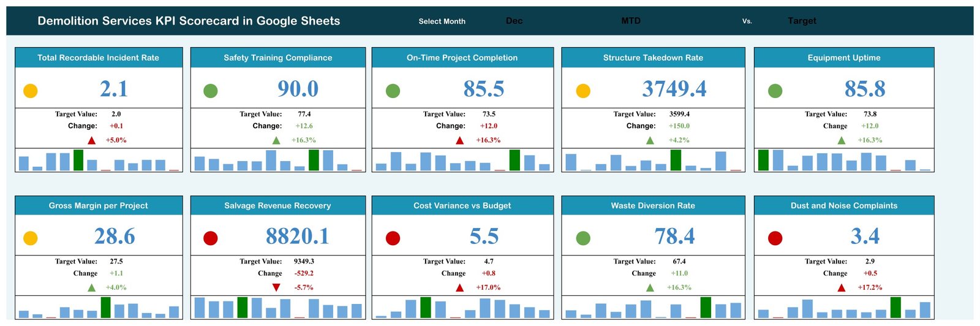
Task: Click the red status dot for Cost Variance vs Budget
Action: [393, 238]
